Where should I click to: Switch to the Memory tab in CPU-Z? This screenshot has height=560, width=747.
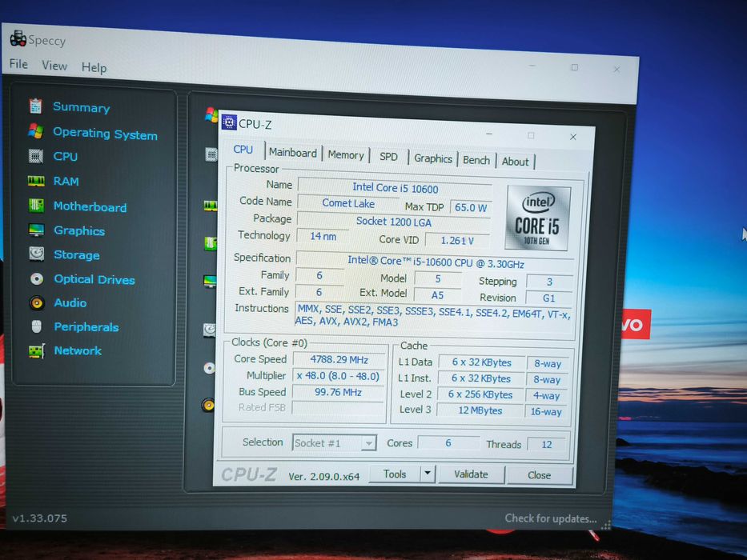click(346, 155)
